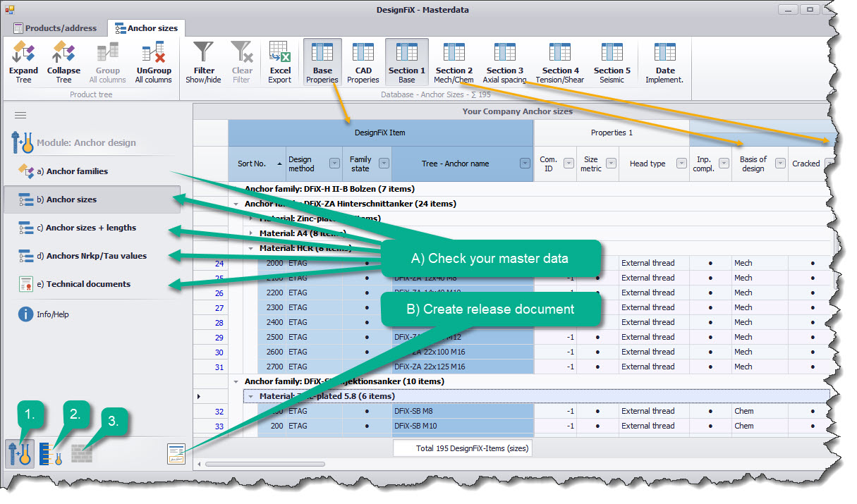Open b) Anchor sizes in the sidebar

click(92, 199)
